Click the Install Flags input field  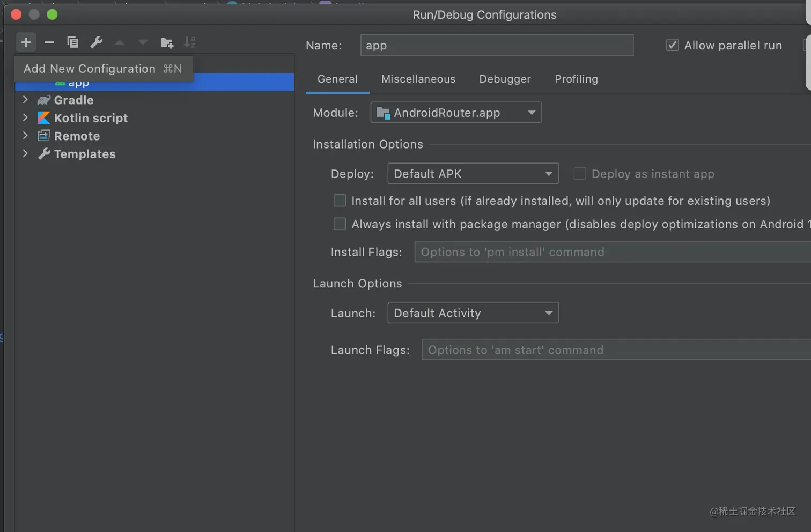point(613,252)
